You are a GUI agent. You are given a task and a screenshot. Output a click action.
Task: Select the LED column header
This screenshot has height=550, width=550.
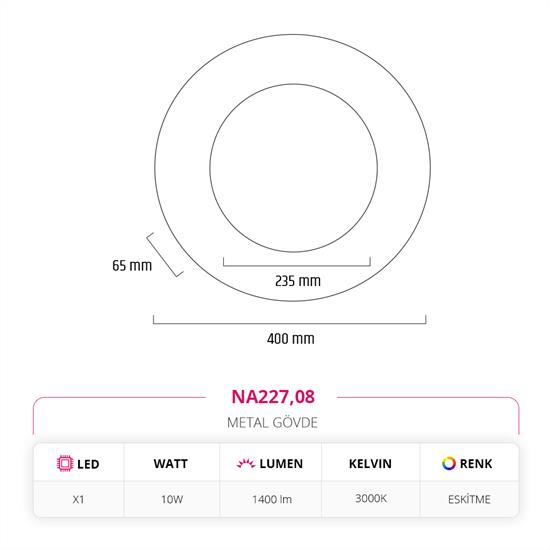pos(88,464)
